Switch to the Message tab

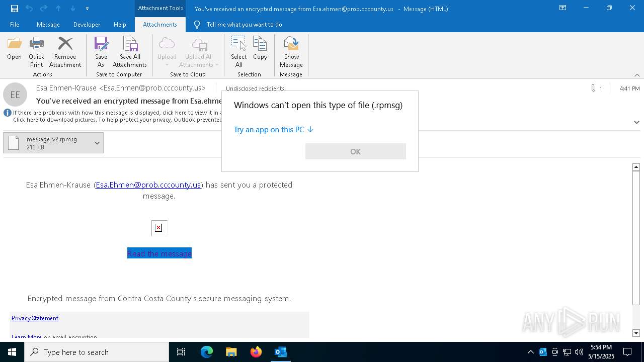(48, 25)
